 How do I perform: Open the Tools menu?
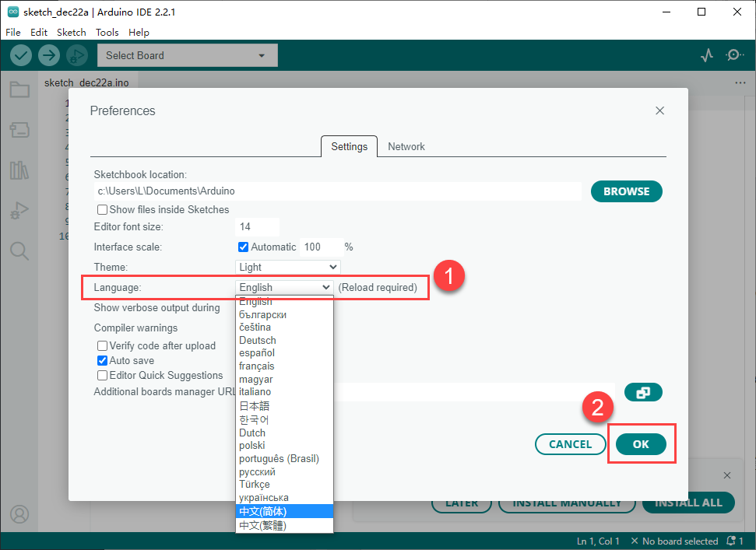coord(107,33)
